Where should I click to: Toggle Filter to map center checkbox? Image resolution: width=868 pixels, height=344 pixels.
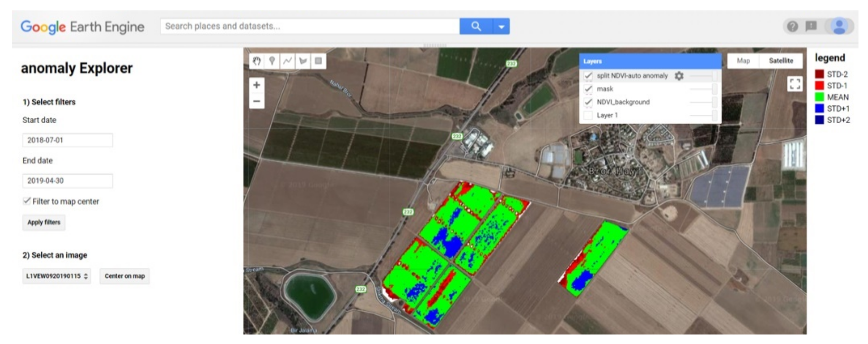(x=27, y=201)
